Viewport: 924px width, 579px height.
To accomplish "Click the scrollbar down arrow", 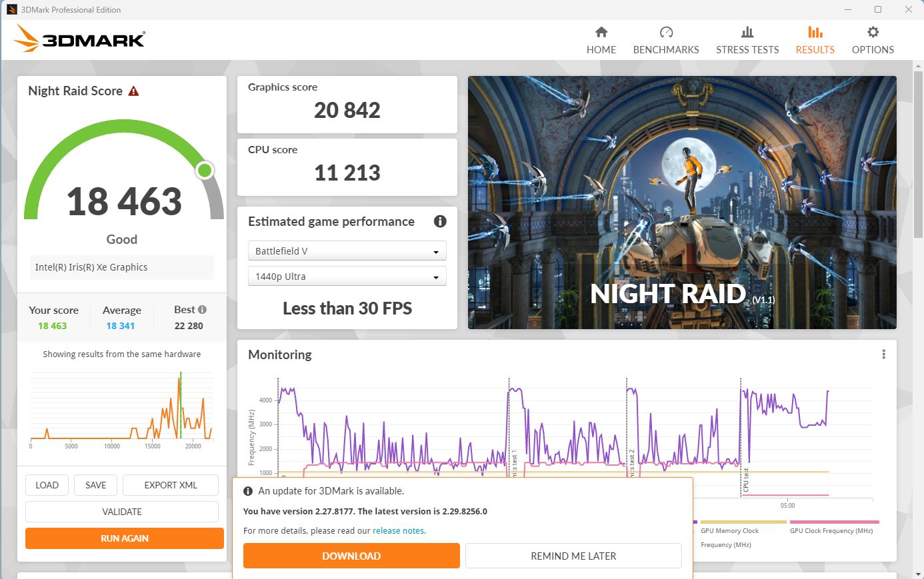I will (x=919, y=573).
